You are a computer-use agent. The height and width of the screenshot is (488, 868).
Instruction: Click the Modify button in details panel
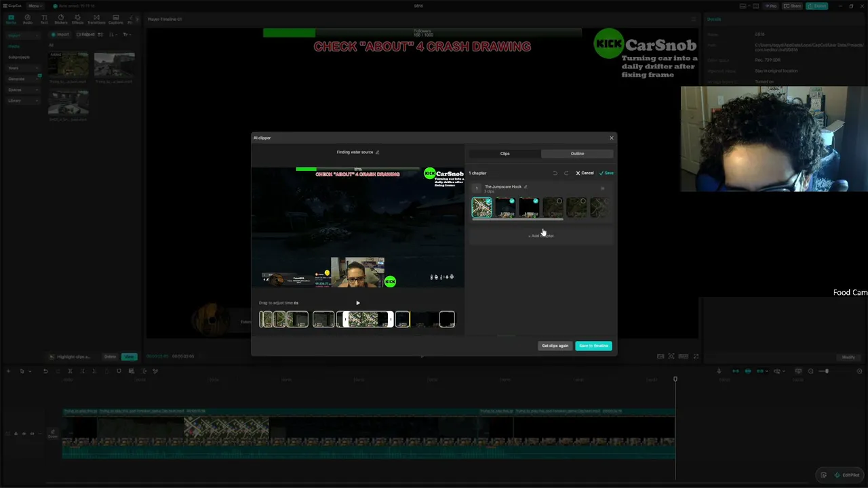[848, 357]
